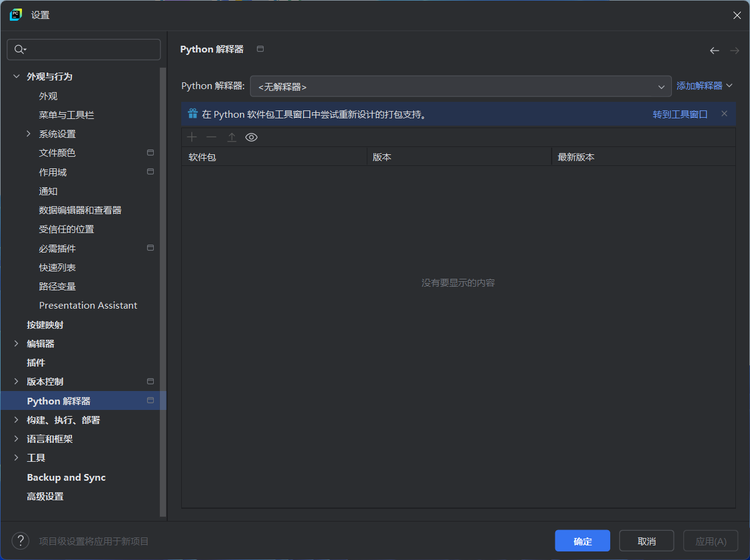Open the 作用域 settings page
This screenshot has width=750, height=560.
(52, 172)
